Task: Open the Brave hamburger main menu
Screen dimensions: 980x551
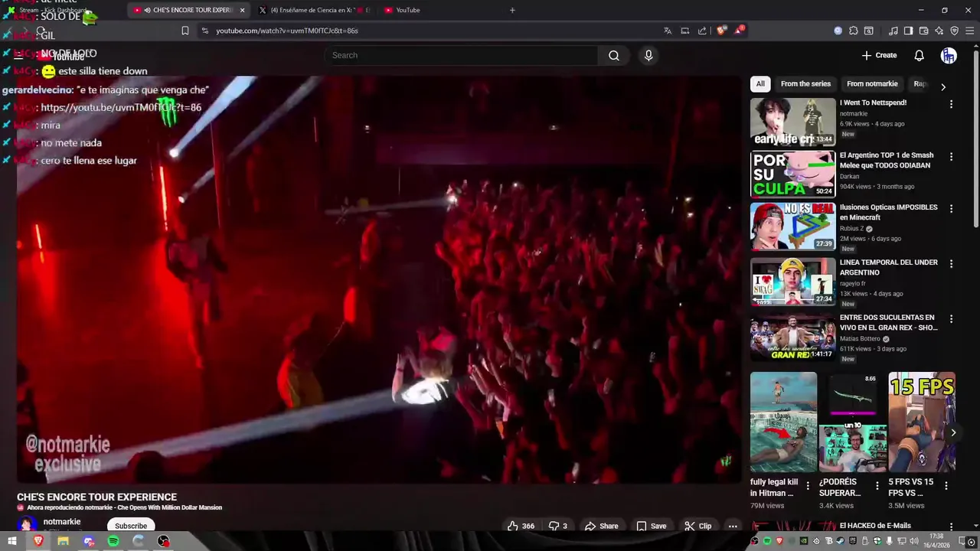Action: [x=970, y=31]
